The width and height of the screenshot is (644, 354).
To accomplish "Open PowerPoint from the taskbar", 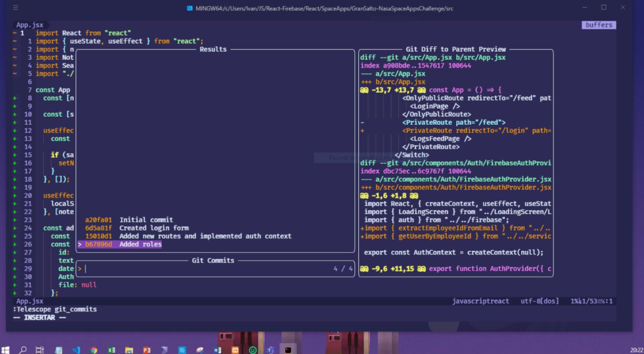I will pyautogui.click(x=147, y=350).
